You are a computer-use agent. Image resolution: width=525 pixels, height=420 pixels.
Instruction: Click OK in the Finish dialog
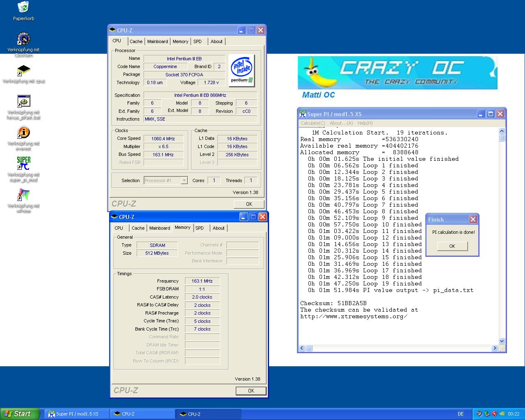click(452, 246)
